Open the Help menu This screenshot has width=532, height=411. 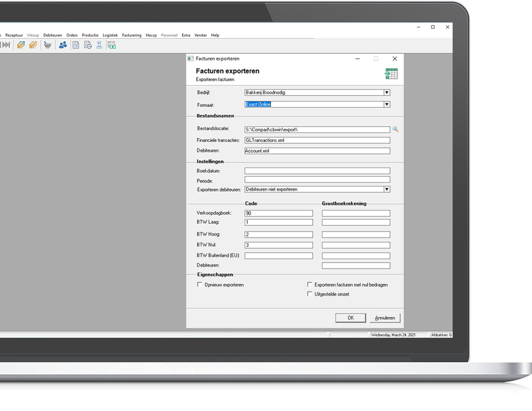tap(215, 35)
